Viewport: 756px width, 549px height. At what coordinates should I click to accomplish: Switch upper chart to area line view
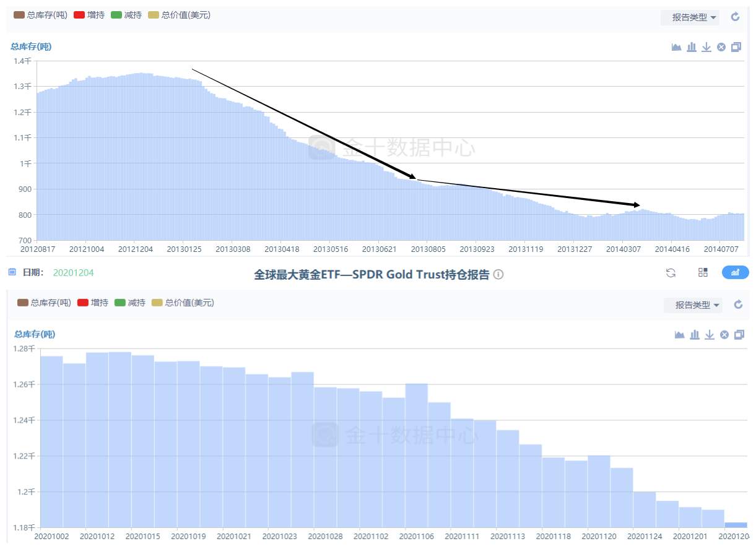coord(676,47)
